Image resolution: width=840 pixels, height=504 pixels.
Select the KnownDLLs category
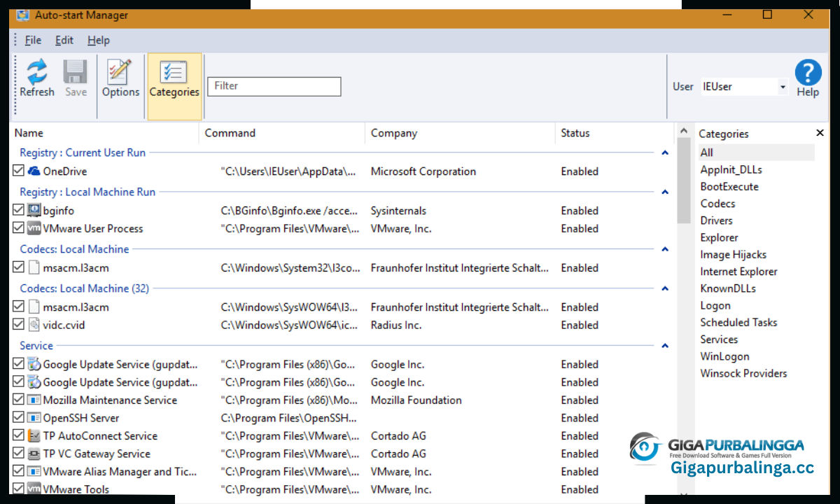728,288
